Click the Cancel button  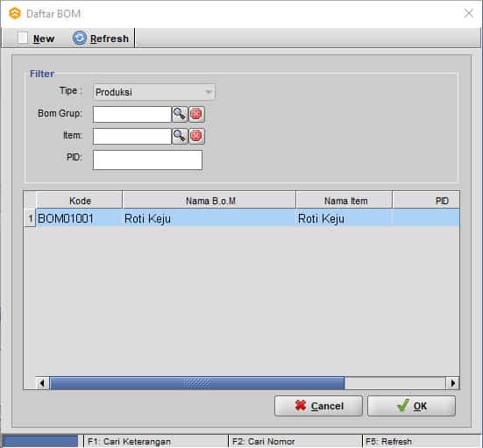[318, 406]
